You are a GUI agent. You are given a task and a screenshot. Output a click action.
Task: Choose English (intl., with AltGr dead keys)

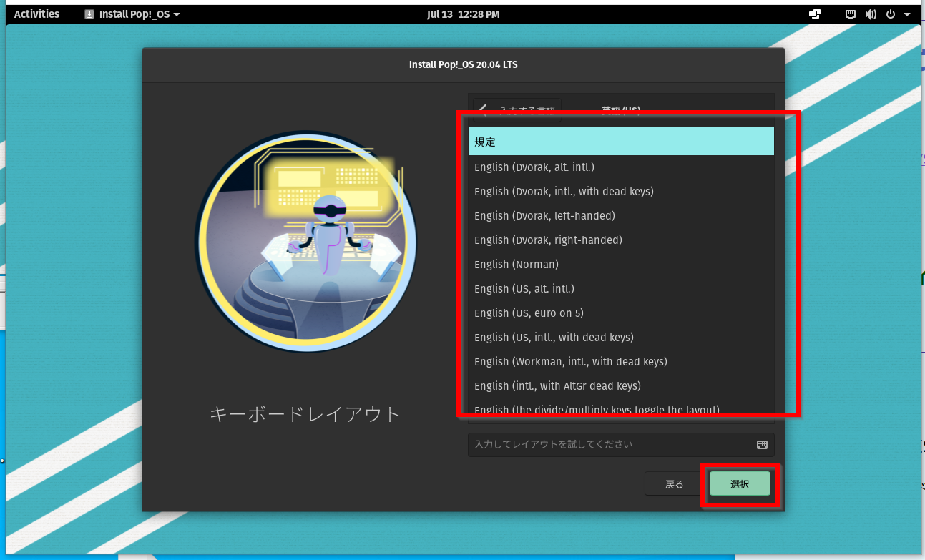pyautogui.click(x=621, y=385)
